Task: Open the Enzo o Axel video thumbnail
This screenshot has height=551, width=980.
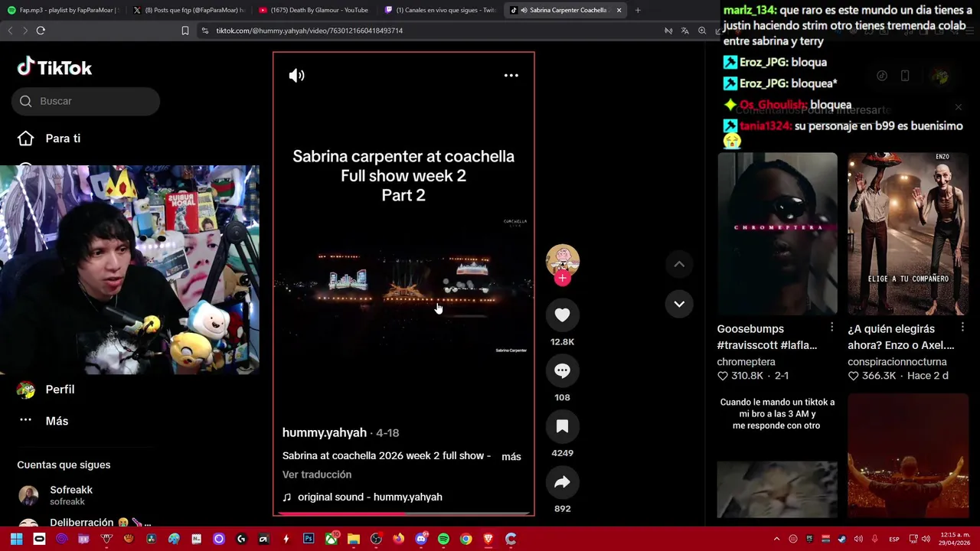Action: pyautogui.click(x=908, y=234)
